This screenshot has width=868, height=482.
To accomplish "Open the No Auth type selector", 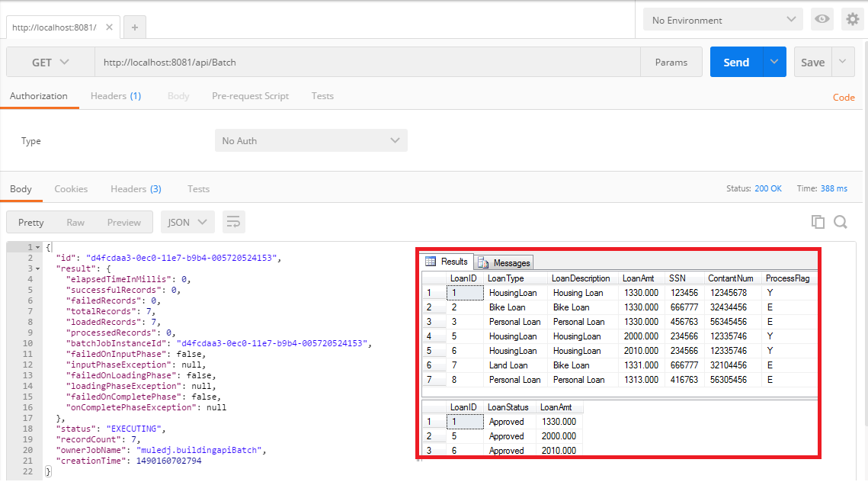I will 311,140.
